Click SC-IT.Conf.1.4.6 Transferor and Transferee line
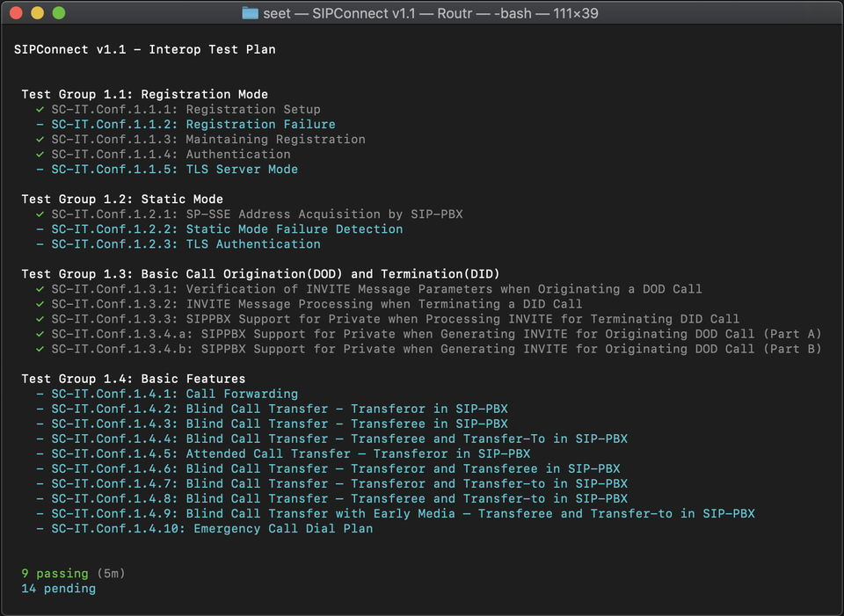The width and height of the screenshot is (844, 616). 335,469
